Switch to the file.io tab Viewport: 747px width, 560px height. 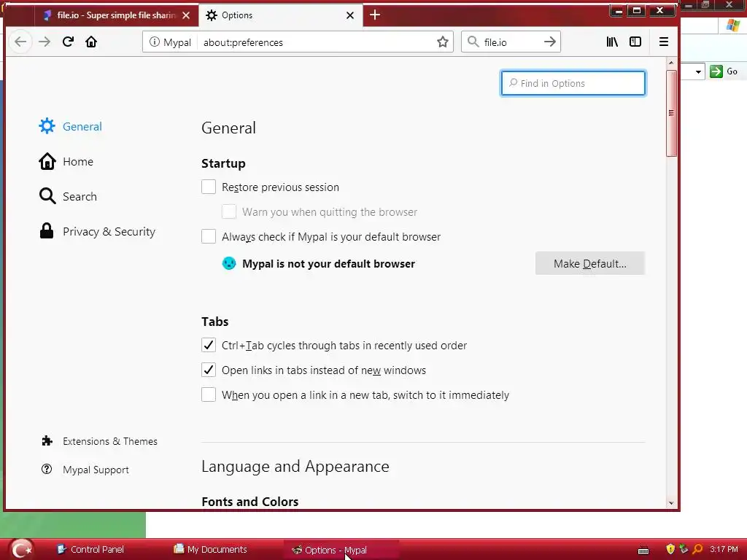[116, 15]
